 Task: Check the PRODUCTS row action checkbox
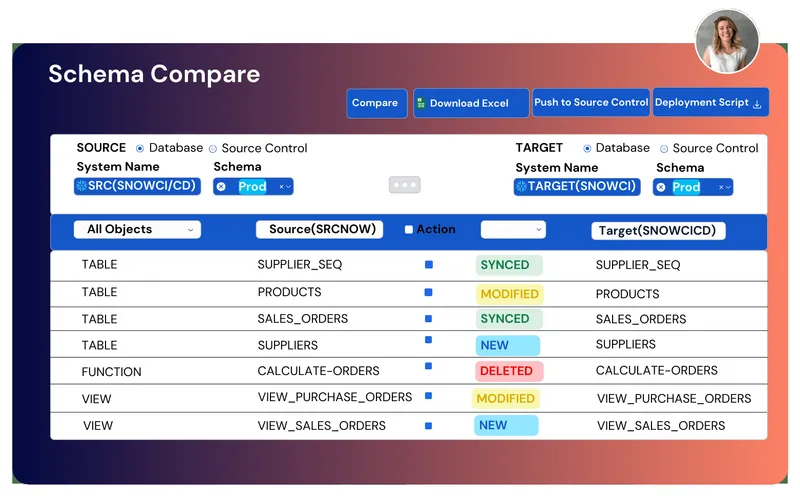(429, 292)
